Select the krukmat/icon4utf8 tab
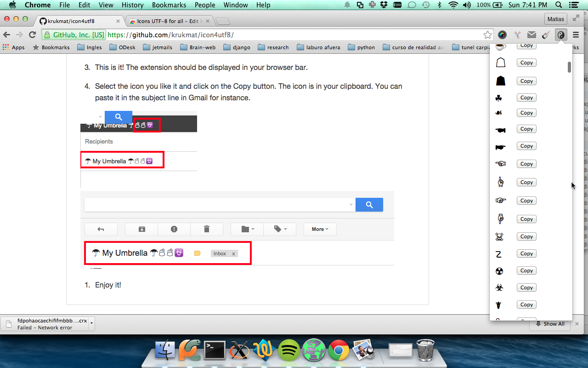 click(x=79, y=21)
